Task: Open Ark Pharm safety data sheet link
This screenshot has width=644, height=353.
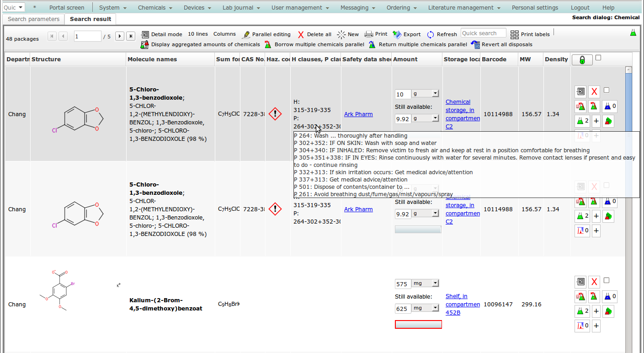Action: click(358, 114)
